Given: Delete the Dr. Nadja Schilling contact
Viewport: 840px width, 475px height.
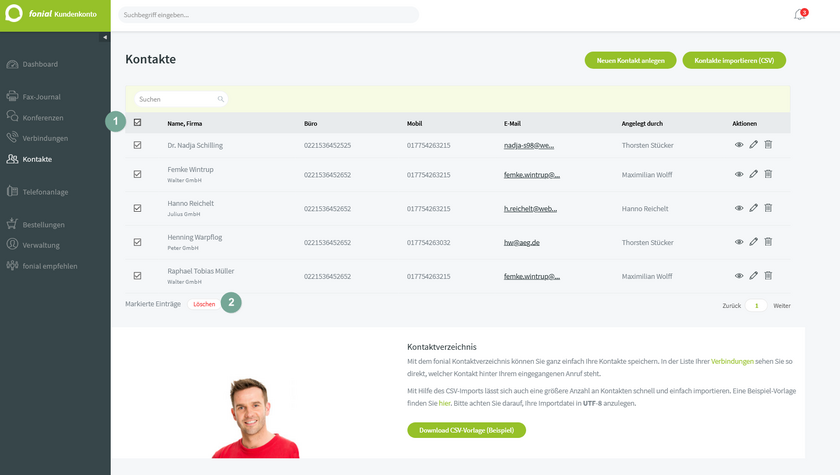Looking at the screenshot, I should click(x=768, y=145).
